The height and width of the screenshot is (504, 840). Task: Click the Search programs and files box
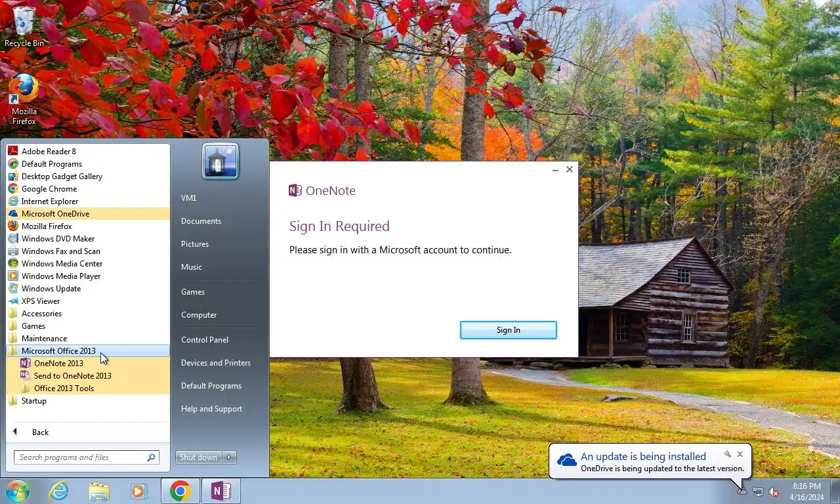[x=87, y=457]
